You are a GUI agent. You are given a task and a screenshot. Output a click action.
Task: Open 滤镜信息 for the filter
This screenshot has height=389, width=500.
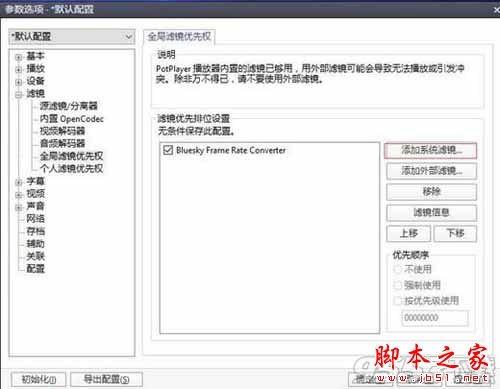click(x=431, y=213)
